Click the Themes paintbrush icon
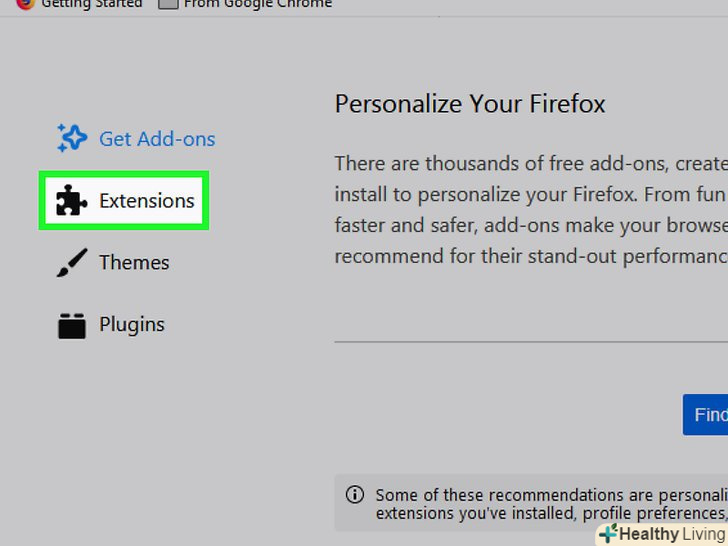728x546 pixels. [71, 263]
